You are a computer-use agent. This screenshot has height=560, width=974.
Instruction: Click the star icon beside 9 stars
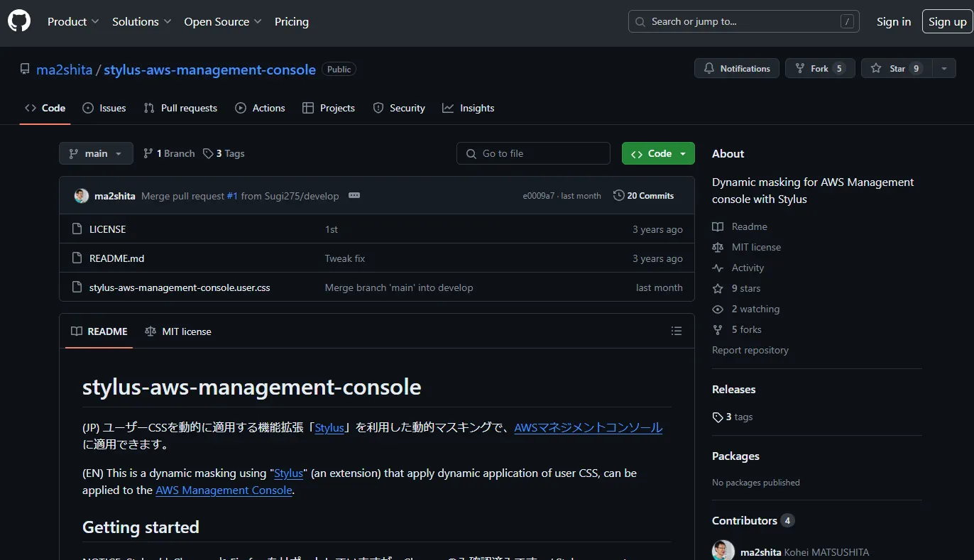point(718,288)
